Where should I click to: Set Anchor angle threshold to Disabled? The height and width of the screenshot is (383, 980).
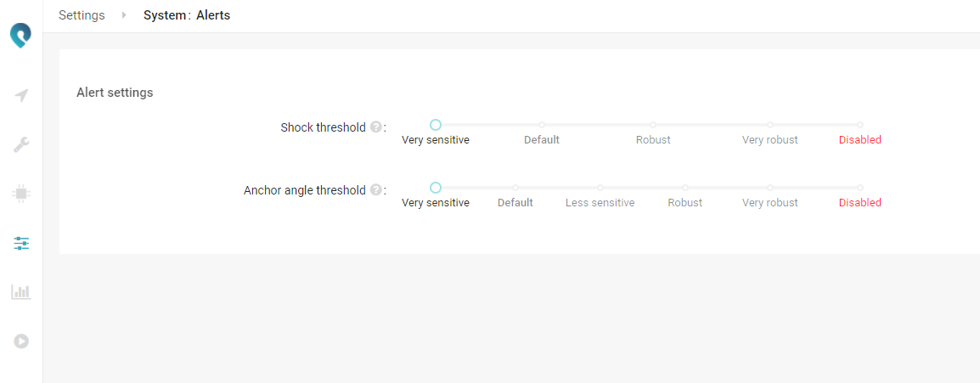pyautogui.click(x=860, y=188)
